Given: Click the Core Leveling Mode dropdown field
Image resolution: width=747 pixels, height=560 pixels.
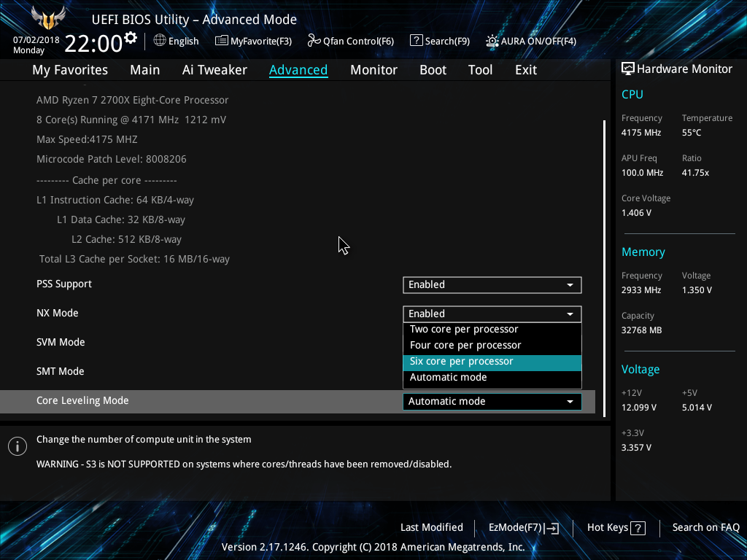Looking at the screenshot, I should coord(492,402).
